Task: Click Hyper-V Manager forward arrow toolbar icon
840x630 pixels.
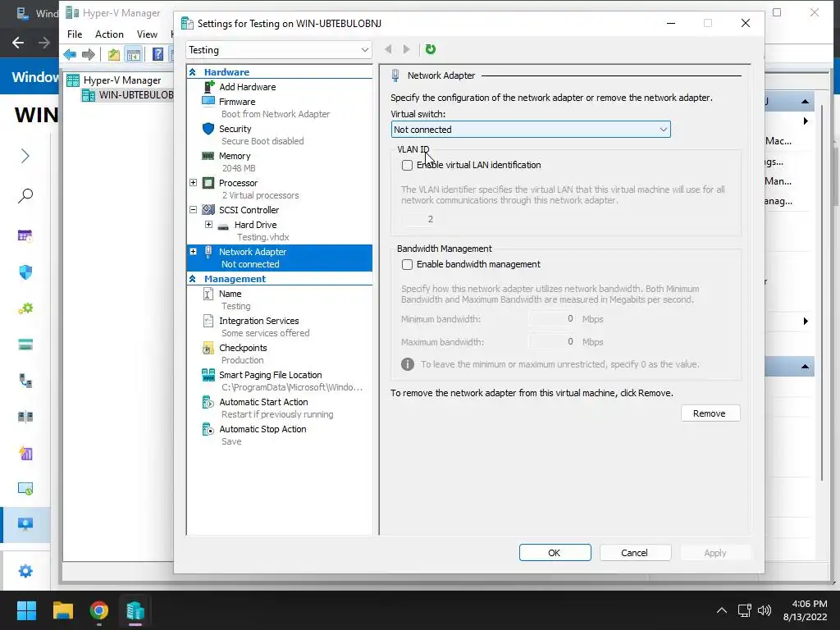Action: click(x=89, y=54)
